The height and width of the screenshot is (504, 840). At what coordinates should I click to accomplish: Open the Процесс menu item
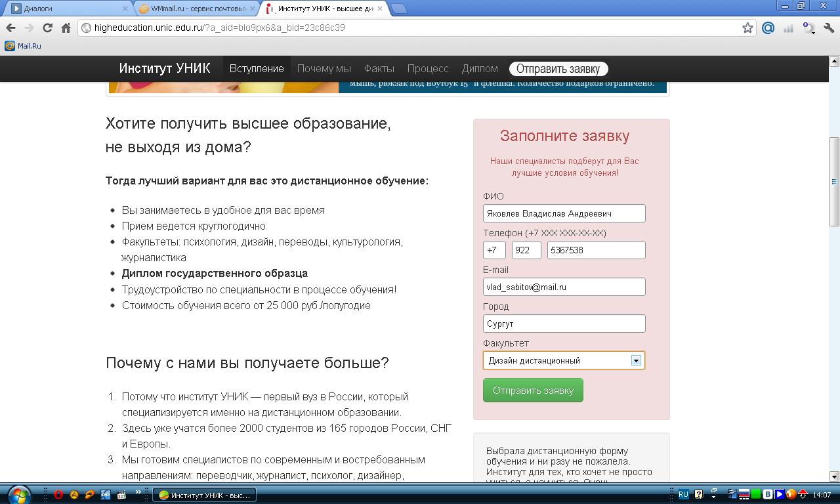pos(428,68)
